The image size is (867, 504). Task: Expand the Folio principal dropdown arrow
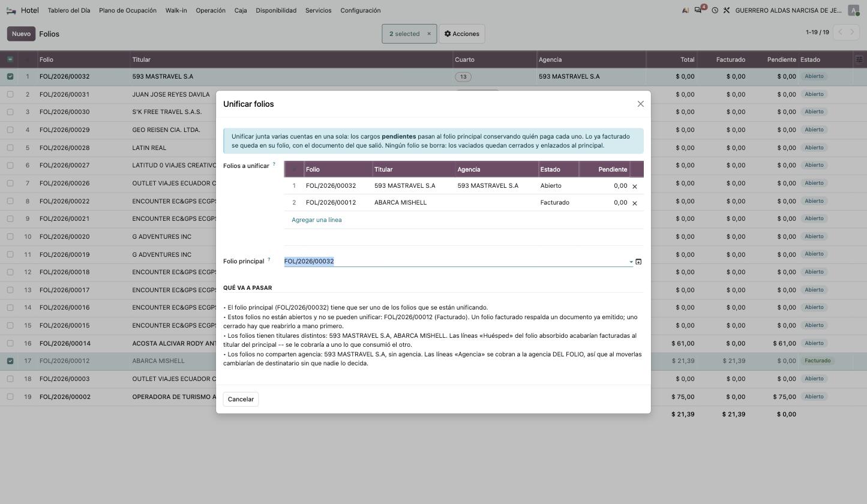631,262
